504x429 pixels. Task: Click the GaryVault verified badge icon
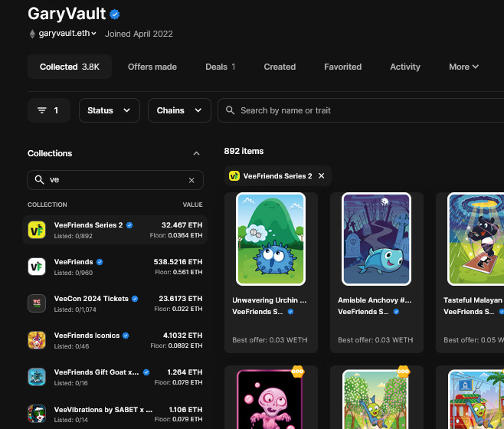[114, 15]
